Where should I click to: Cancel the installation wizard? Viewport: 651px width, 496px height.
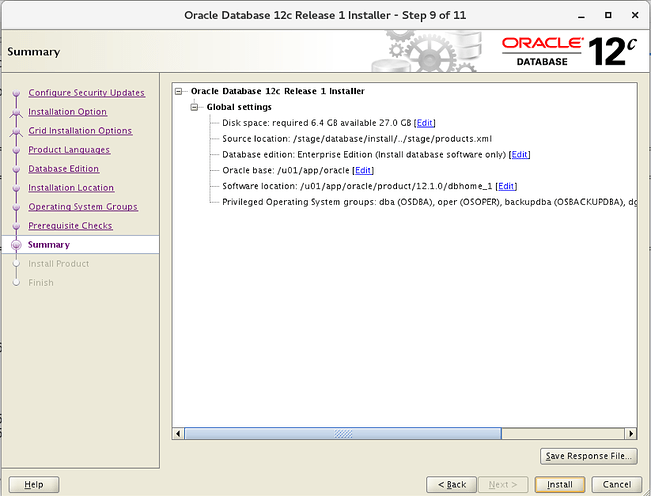(617, 484)
